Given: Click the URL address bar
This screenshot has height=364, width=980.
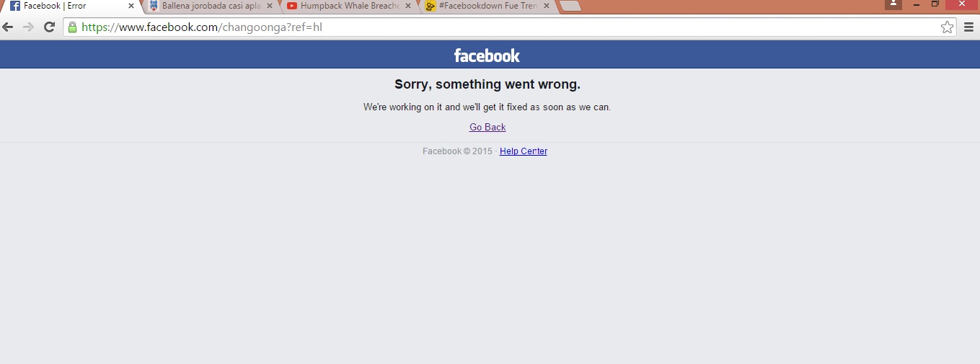Looking at the screenshot, I should point(505,27).
